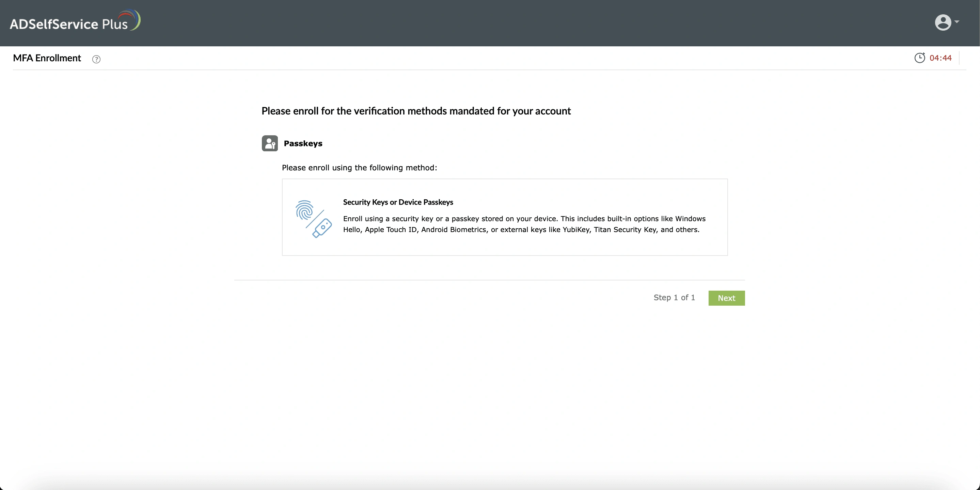
Task: Click the Step 1 of 1 indicator
Action: click(674, 298)
